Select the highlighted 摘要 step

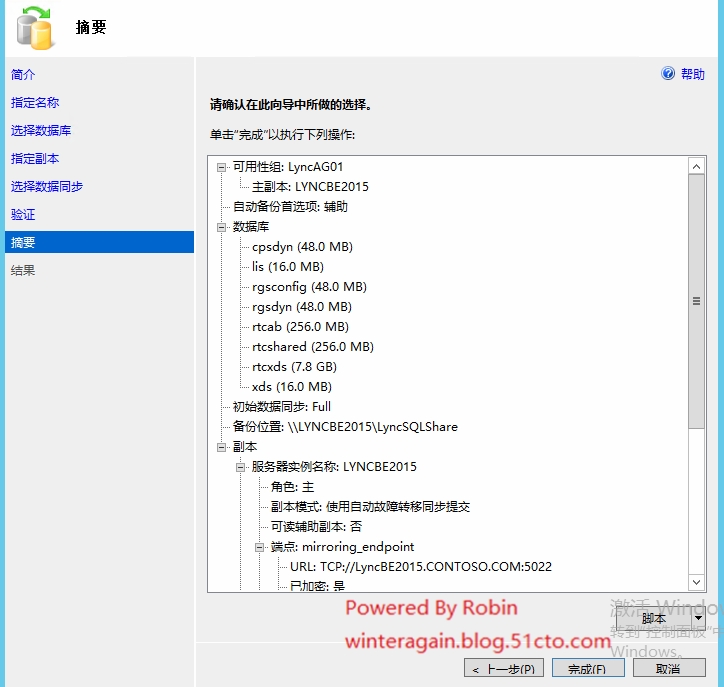coord(99,242)
